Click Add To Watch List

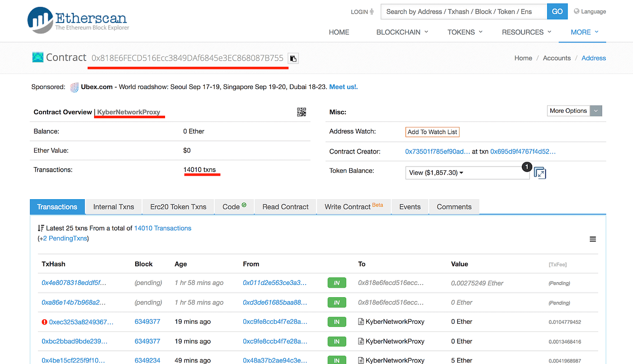point(432,132)
